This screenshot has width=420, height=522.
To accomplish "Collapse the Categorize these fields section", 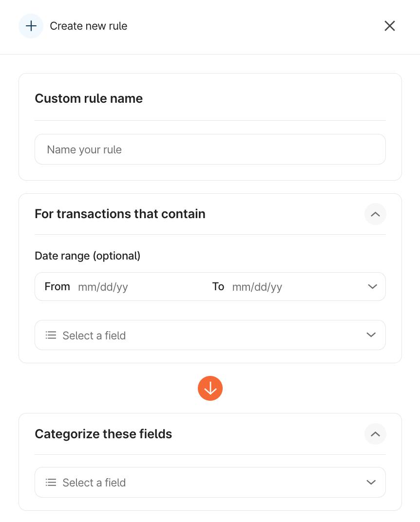I will [375, 434].
